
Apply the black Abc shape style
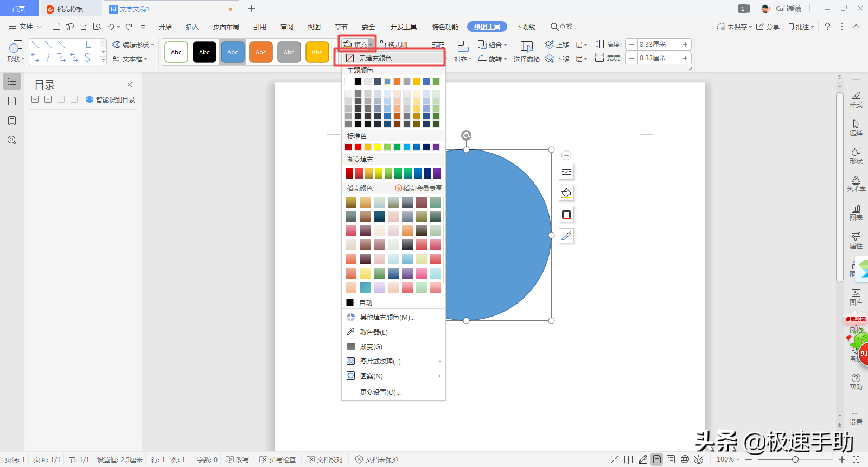pos(205,52)
